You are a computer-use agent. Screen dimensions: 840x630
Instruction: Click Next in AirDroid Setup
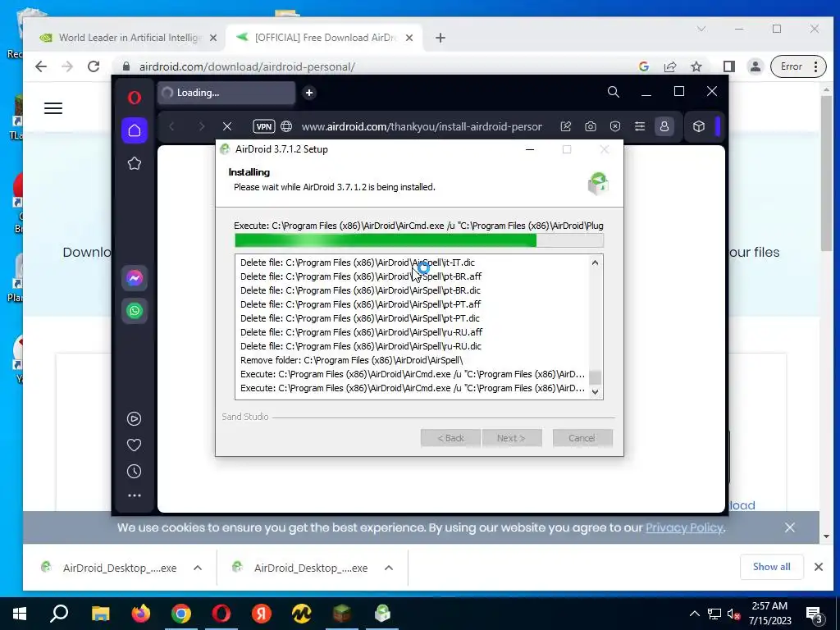tap(512, 438)
